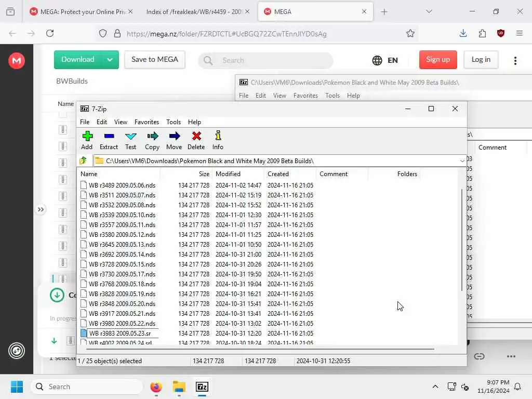Click the globe language icon

[x=377, y=60]
